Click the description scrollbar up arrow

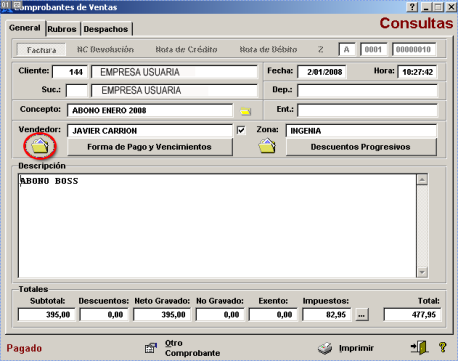(x=422, y=179)
